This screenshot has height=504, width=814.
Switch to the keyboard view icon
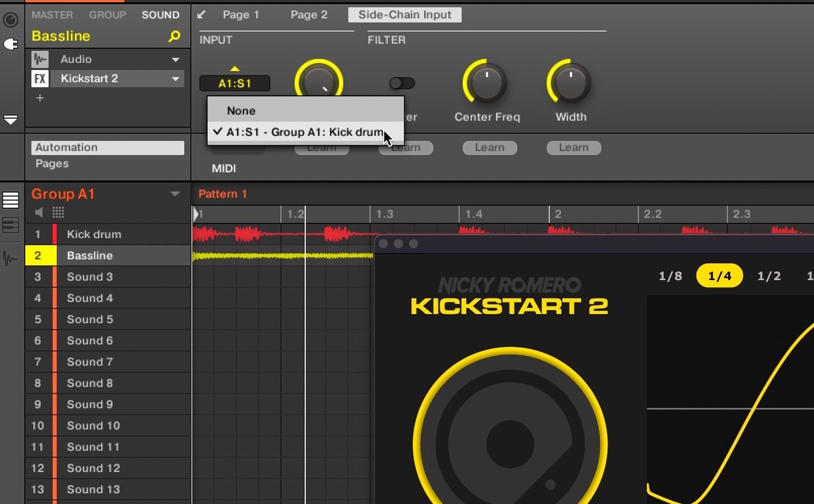[11, 225]
